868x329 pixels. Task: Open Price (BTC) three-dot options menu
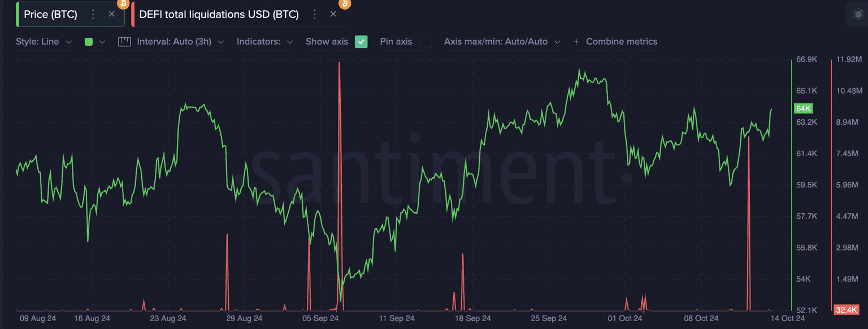pos(93,15)
